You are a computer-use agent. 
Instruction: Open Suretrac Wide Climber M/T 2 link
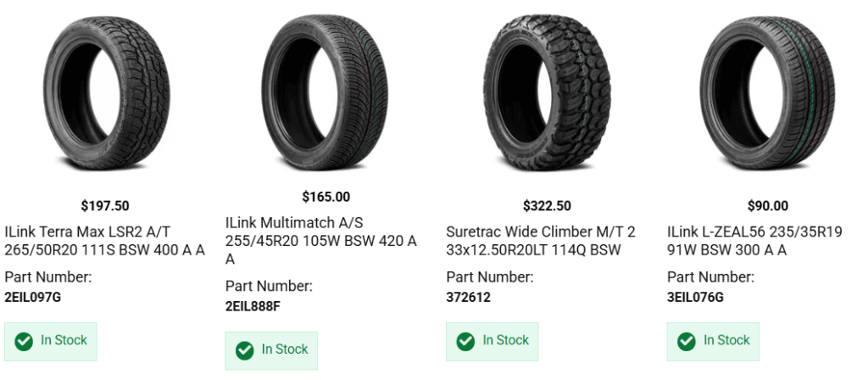(541, 240)
